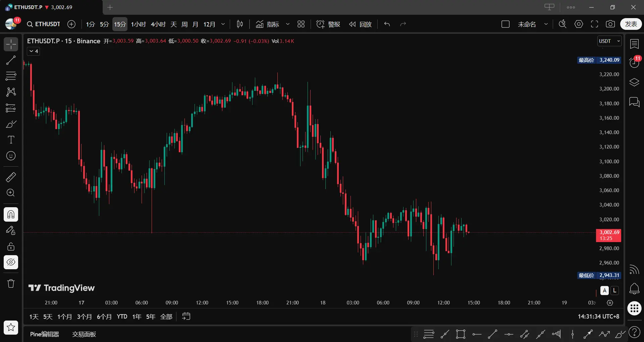Screen dimensions: 644x342
Task: Select the brush tool in left toolbar
Action: point(11,124)
